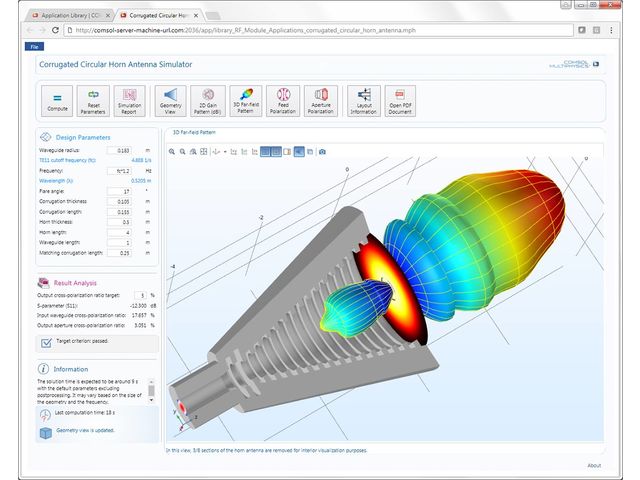640x480 pixels.
Task: Open the go-to-view dropdown arrow
Action: pos(225,152)
